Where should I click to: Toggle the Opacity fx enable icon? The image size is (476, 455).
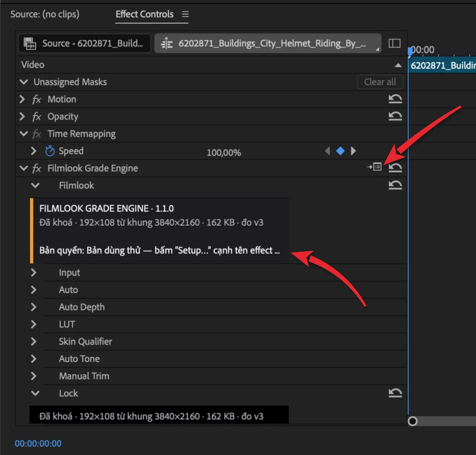pos(37,117)
